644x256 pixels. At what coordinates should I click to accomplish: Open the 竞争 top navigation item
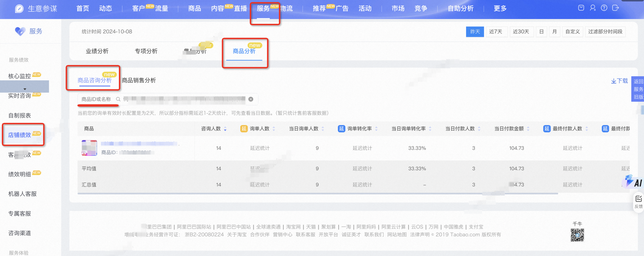tap(421, 9)
